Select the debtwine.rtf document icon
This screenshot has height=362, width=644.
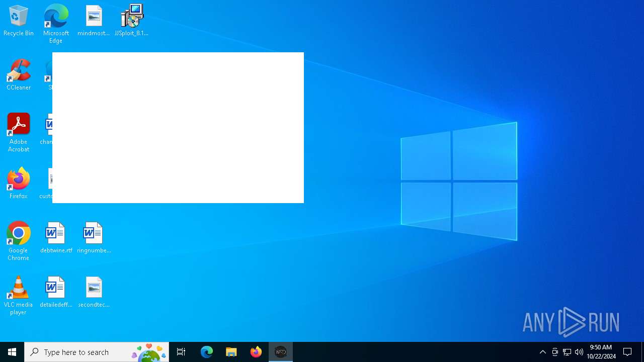coord(56,238)
